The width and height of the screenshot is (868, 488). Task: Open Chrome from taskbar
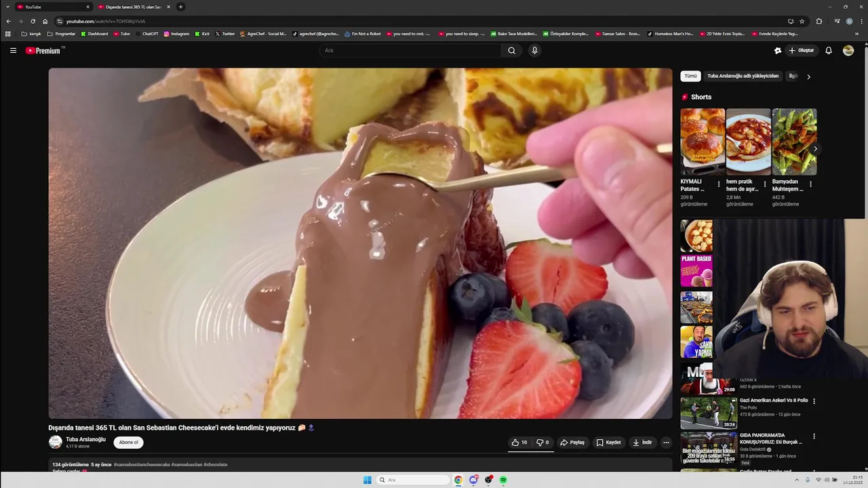tap(458, 480)
